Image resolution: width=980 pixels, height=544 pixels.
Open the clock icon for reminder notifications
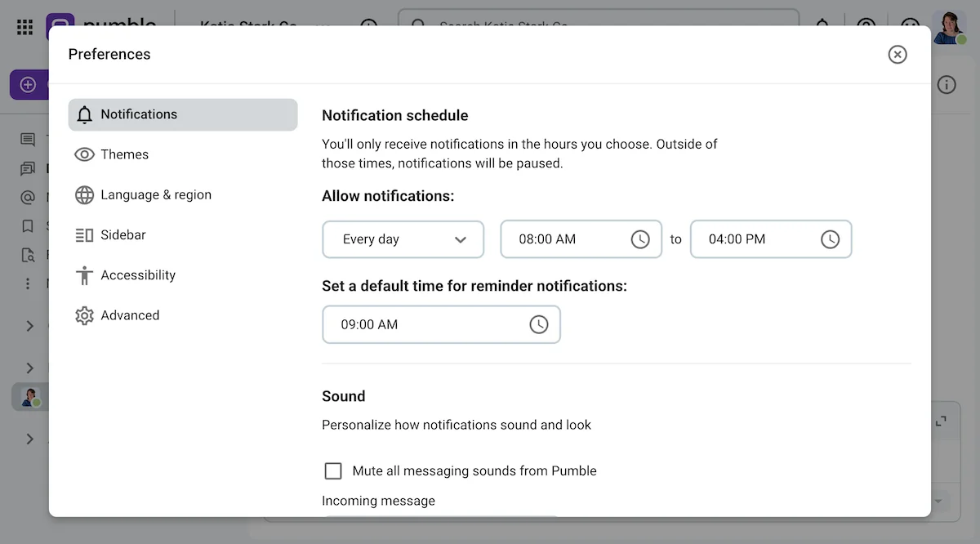(539, 323)
